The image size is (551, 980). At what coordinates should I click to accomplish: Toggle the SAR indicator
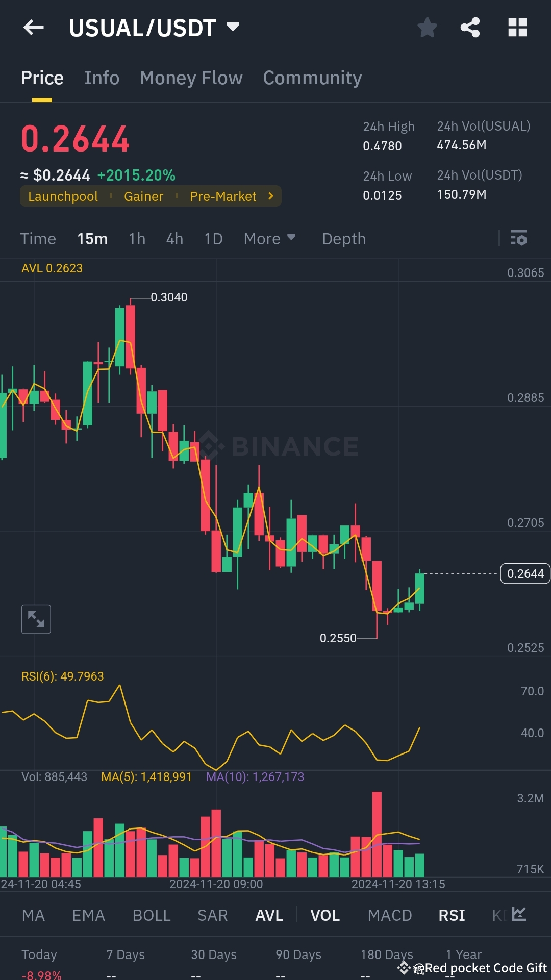pyautogui.click(x=213, y=915)
